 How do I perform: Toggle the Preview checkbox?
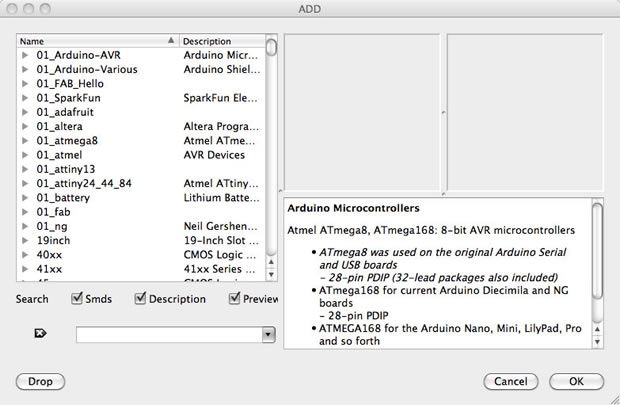pyautogui.click(x=235, y=299)
